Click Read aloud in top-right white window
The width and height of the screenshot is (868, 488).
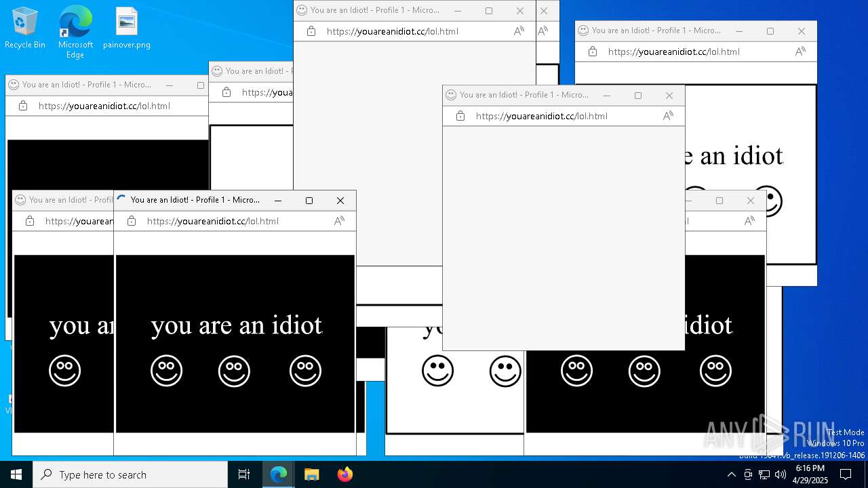(800, 52)
